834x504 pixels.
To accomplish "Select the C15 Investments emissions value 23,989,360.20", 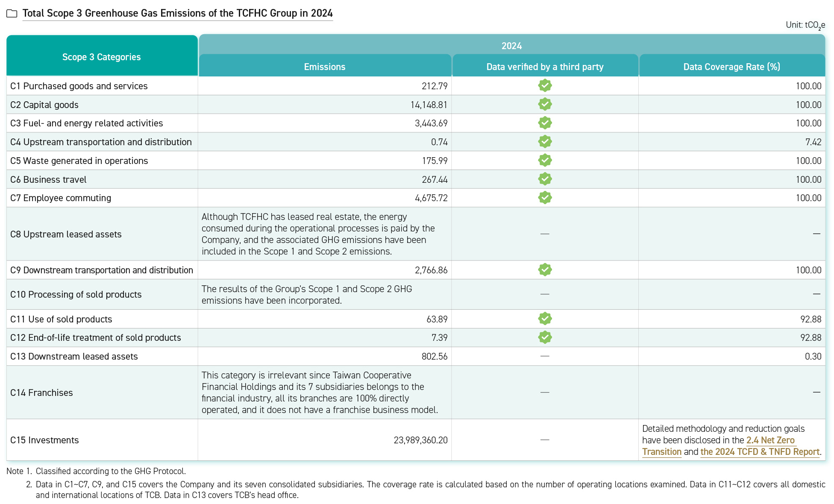I will pyautogui.click(x=420, y=440).
